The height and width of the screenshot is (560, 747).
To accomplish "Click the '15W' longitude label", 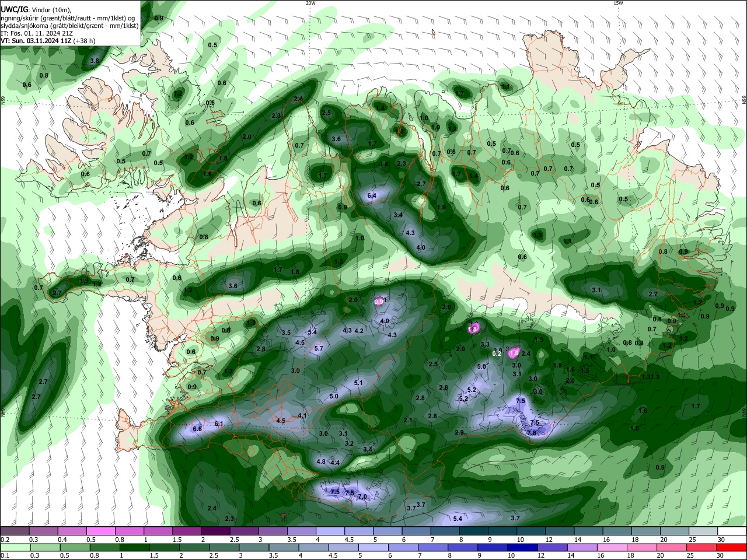I will (618, 3).
